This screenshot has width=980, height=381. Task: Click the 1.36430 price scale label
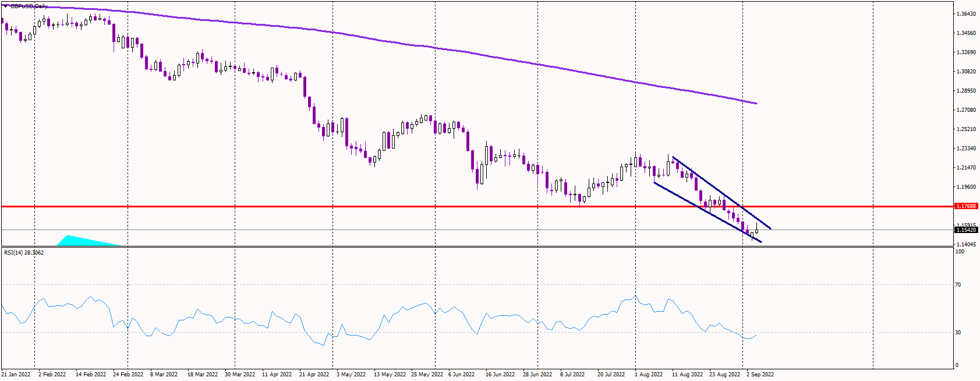pyautogui.click(x=967, y=14)
